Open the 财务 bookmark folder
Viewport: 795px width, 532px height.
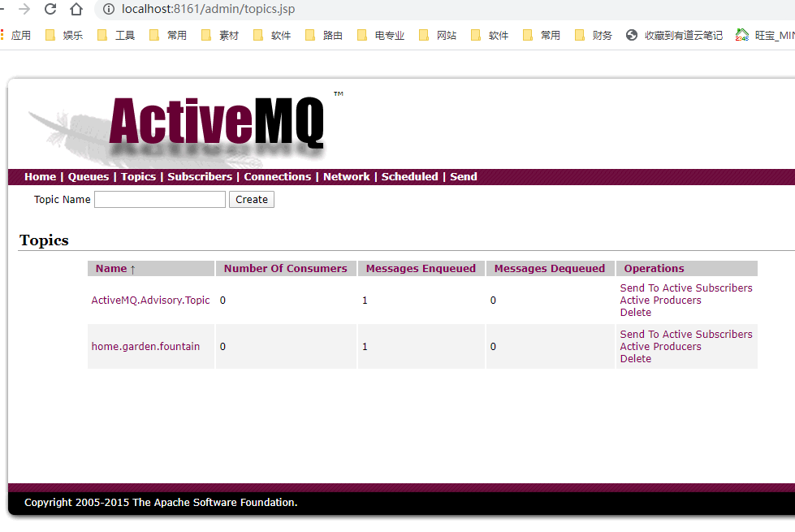(x=594, y=35)
